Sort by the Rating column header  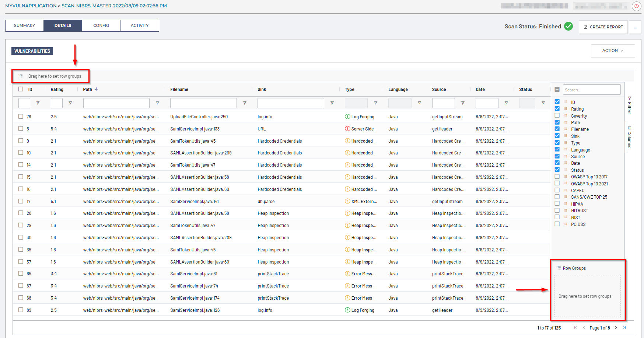tap(57, 90)
